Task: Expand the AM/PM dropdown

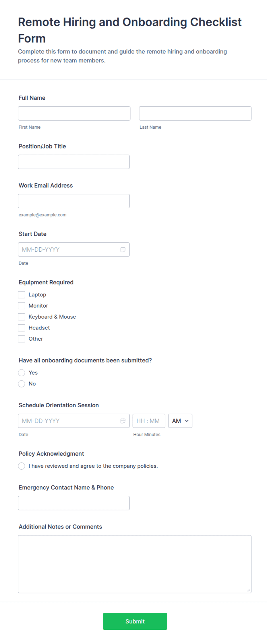Action: pyautogui.click(x=180, y=421)
